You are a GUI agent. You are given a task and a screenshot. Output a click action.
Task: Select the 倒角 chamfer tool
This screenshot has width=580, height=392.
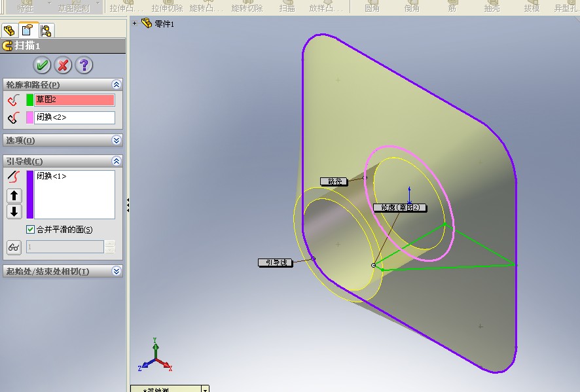pyautogui.click(x=412, y=8)
